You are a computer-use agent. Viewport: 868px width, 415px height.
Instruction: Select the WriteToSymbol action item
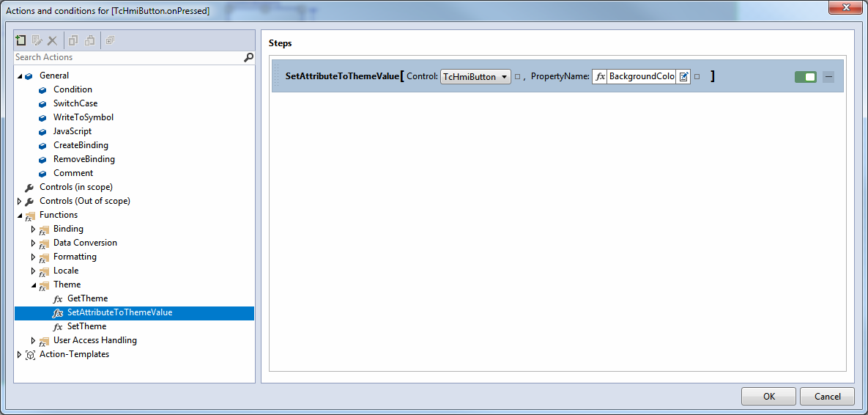point(83,117)
